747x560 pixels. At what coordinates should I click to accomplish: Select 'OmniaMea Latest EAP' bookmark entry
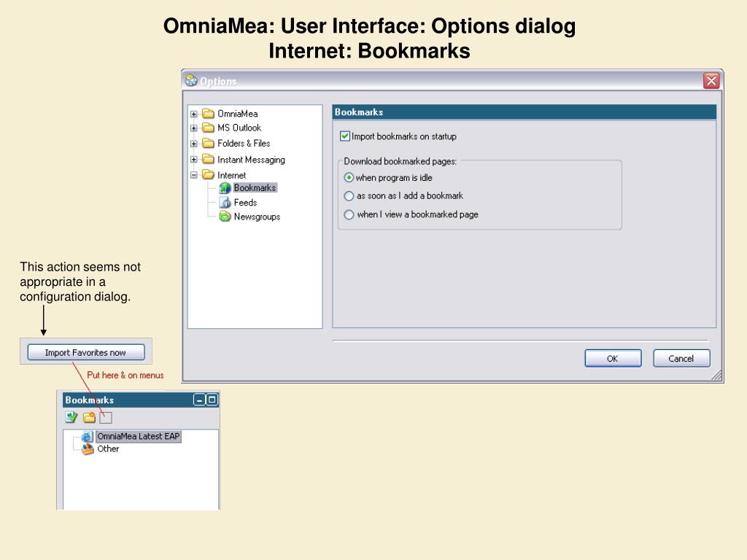tap(138, 436)
